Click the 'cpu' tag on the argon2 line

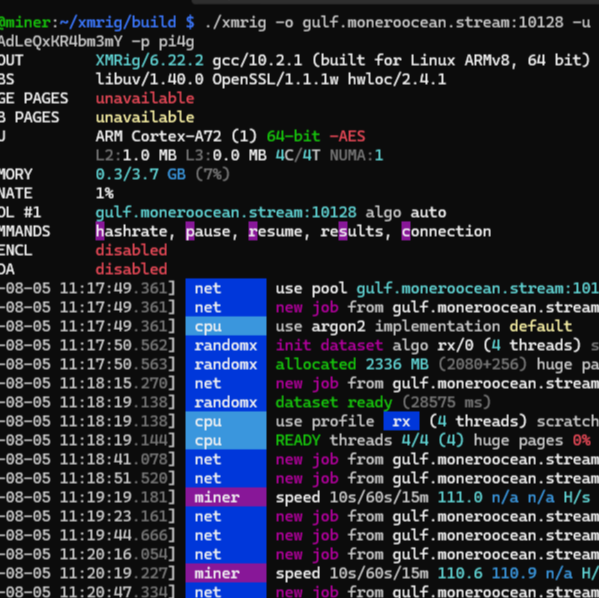coord(226,326)
